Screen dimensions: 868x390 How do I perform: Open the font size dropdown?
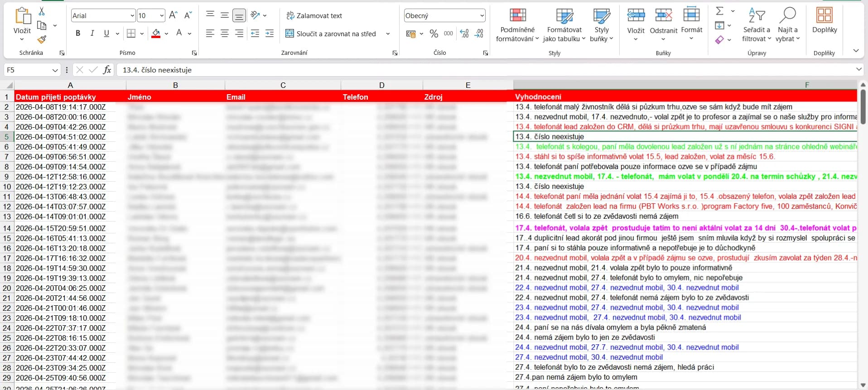point(162,15)
